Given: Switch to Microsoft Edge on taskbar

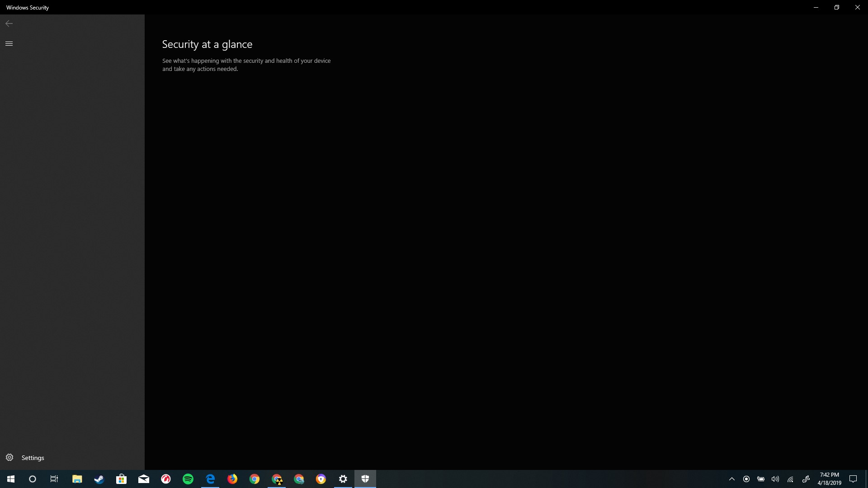Looking at the screenshot, I should coord(210,479).
